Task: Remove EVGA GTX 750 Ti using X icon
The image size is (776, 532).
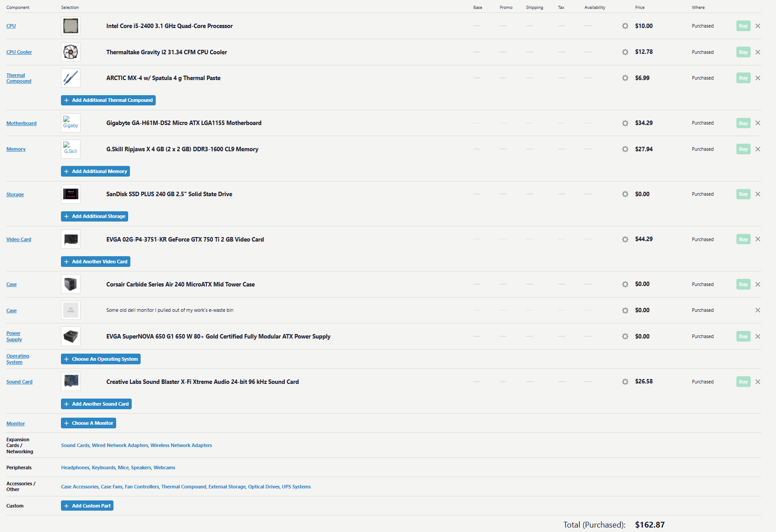Action: click(758, 239)
